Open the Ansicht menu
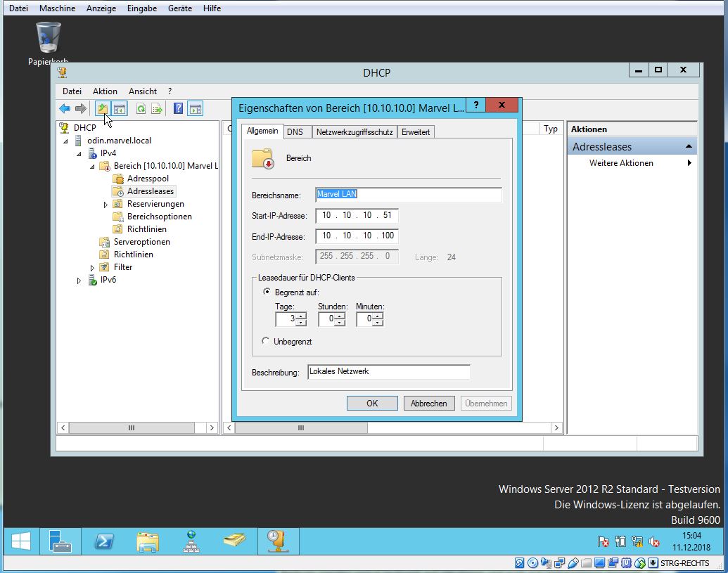This screenshot has height=573, width=728. pos(143,91)
